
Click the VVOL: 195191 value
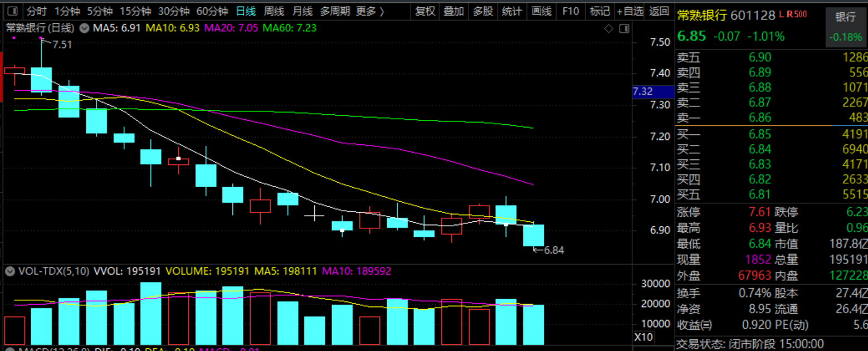click(x=128, y=271)
